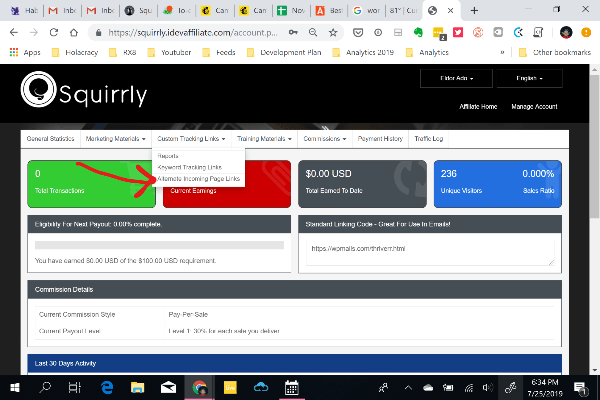Open the Windows Start menu
Screen dimensions: 600x400
[15, 388]
